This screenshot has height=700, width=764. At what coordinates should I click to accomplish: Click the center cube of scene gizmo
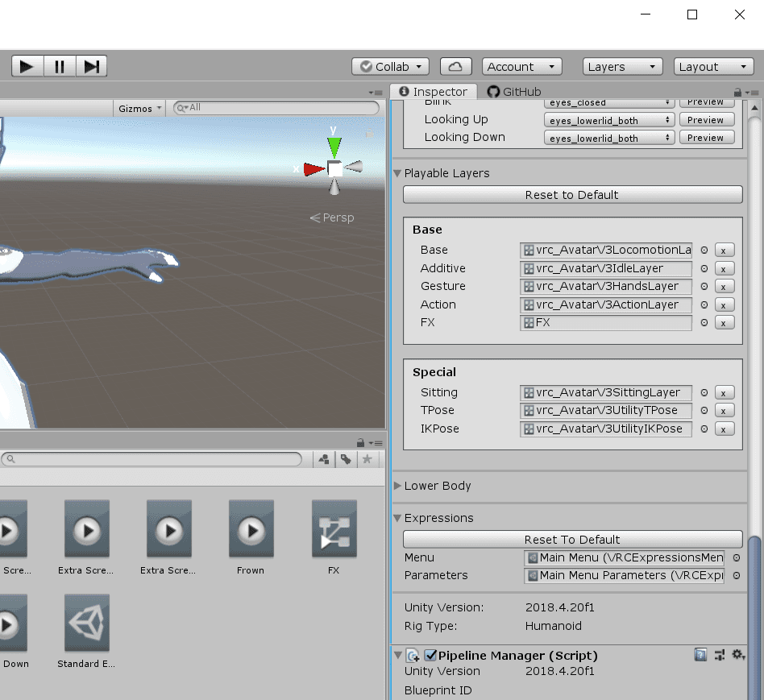coord(334,168)
